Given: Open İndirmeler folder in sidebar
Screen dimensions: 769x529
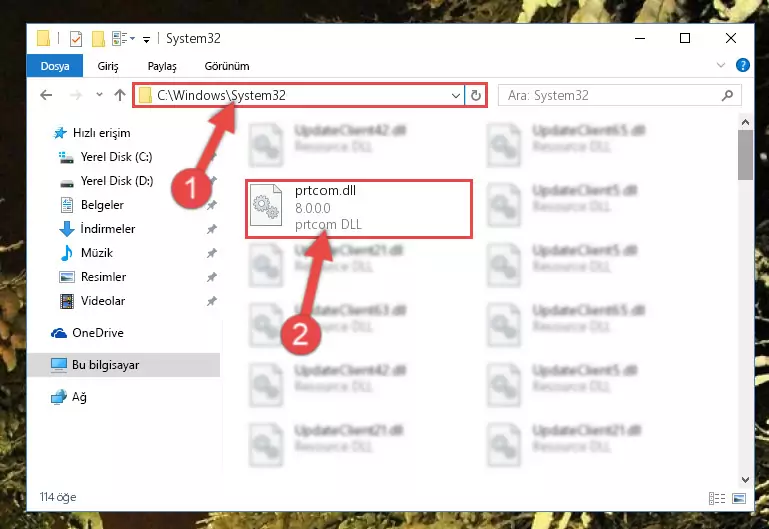Looking at the screenshot, I should point(107,229).
